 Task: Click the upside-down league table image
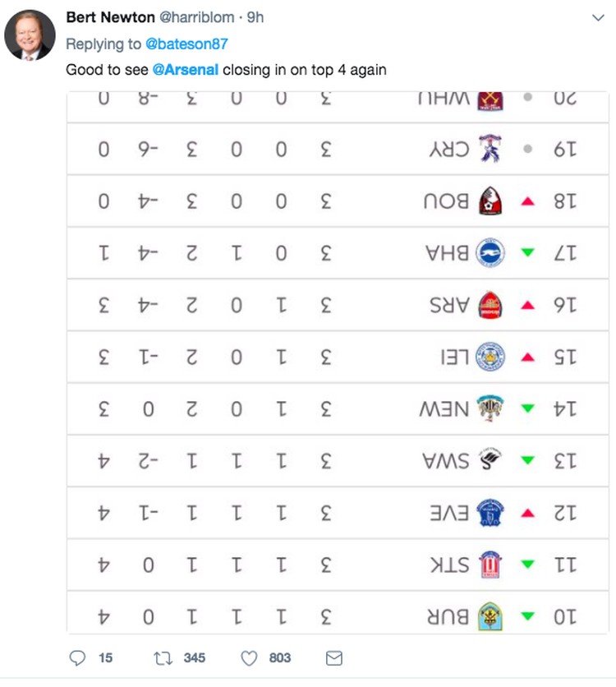(338, 362)
